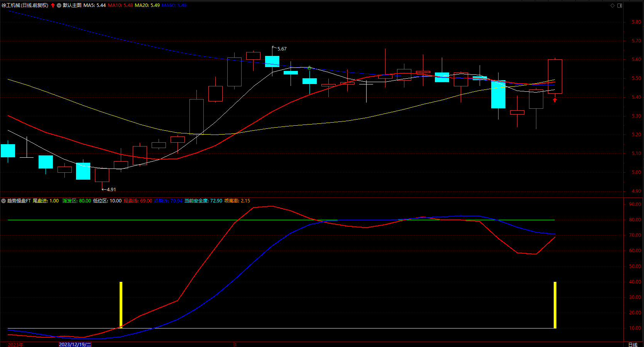Image resolution: width=644 pixels, height=347 pixels.
Task: Open the dropdown arrow before 趋势操盘FT indicator
Action: (x=3, y=201)
